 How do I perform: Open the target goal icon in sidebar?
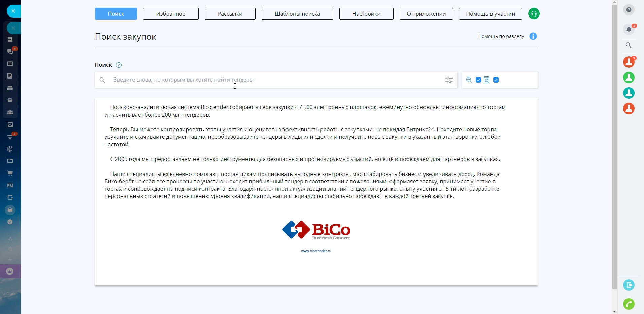coord(10,149)
